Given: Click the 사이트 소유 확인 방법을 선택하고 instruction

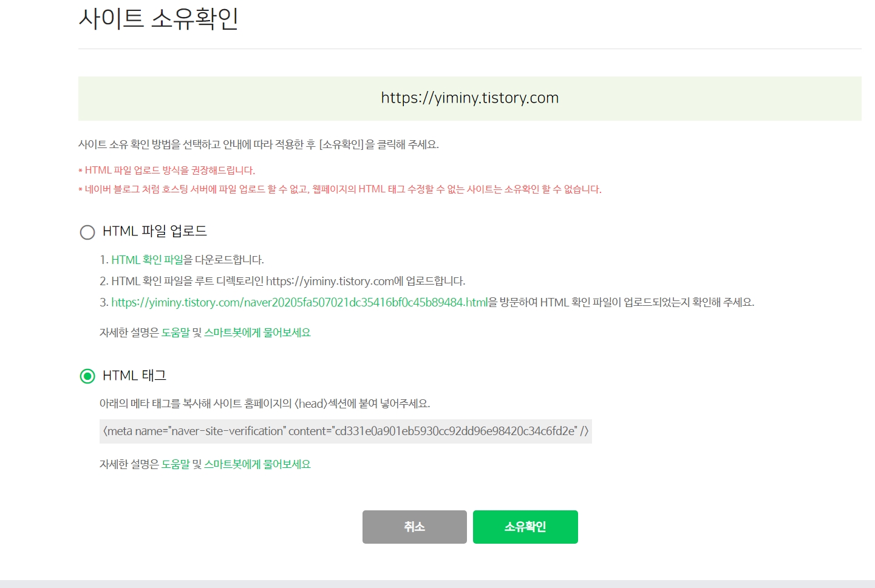Looking at the screenshot, I should (259, 144).
